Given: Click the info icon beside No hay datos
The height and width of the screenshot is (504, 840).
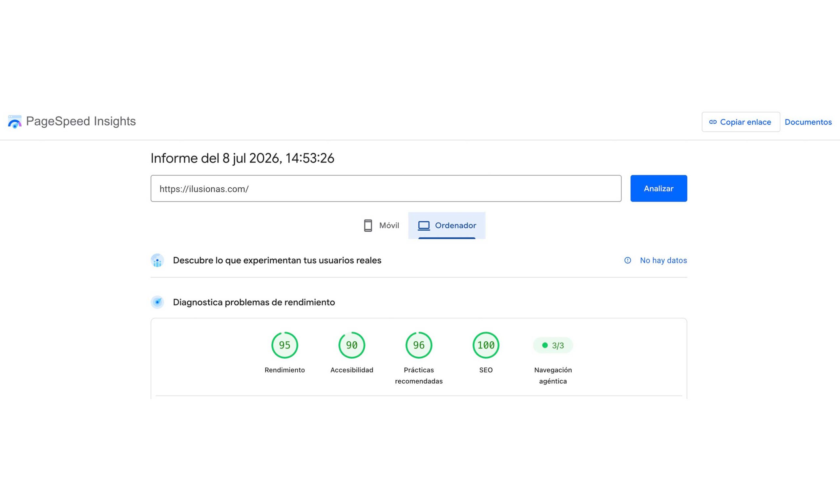Looking at the screenshot, I should pyautogui.click(x=627, y=261).
